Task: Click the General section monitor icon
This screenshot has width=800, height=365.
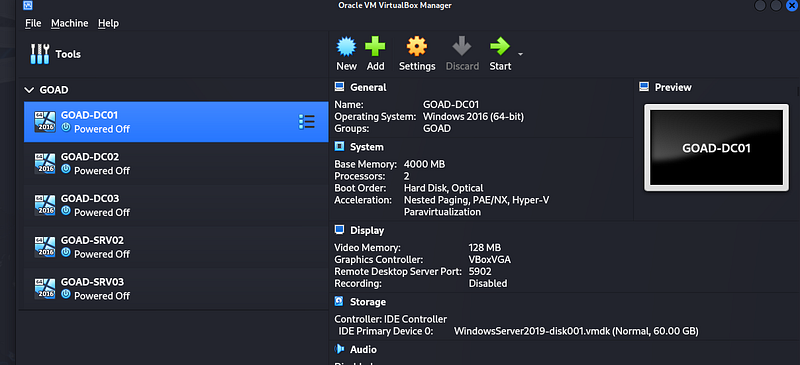Action: [x=339, y=87]
